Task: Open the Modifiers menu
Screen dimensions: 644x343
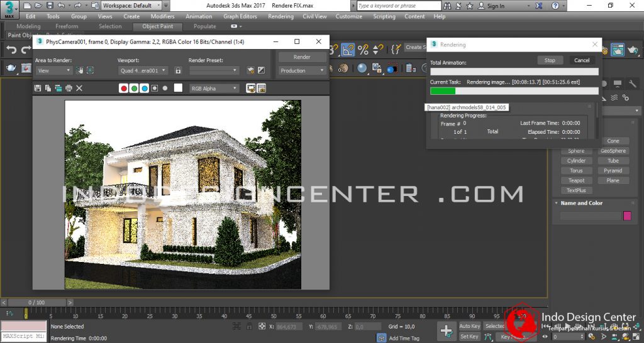Action: tap(163, 16)
